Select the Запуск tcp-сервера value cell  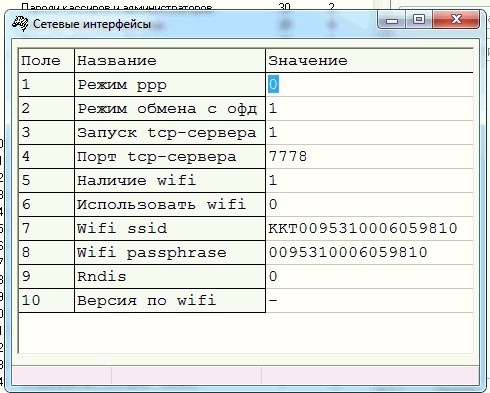tap(369, 133)
